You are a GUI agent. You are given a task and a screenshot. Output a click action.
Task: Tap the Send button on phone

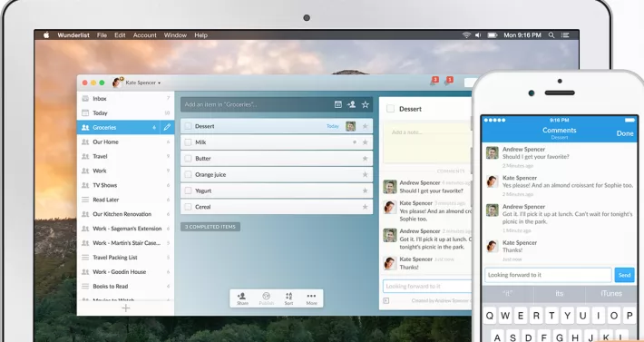[624, 275]
